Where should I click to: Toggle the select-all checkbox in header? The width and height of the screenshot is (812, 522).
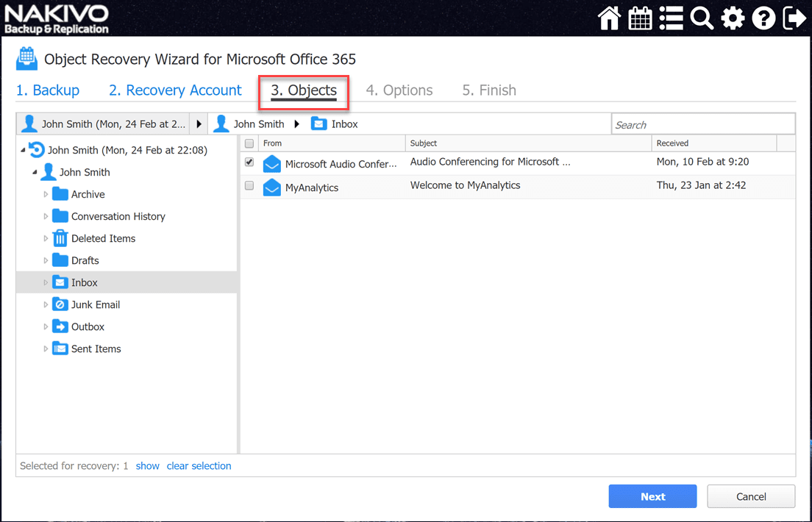pyautogui.click(x=249, y=143)
